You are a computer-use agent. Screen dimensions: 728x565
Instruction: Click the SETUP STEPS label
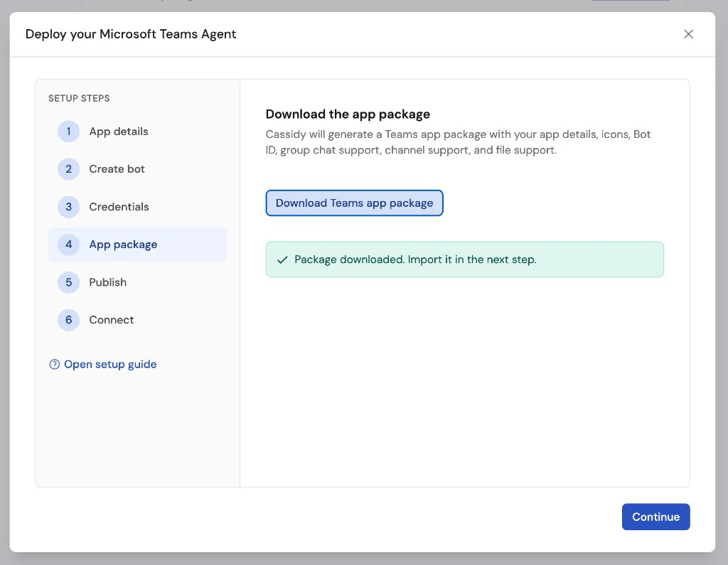pos(79,98)
